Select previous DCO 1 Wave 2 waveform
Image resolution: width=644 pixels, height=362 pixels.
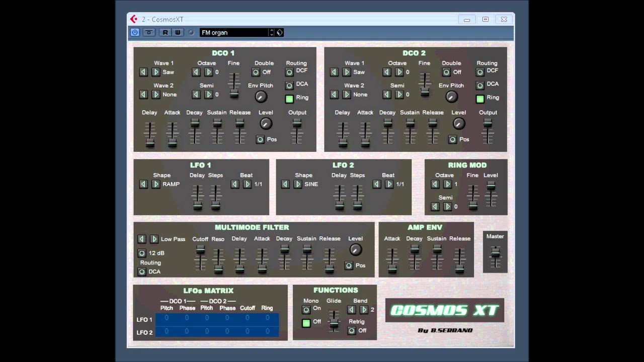(x=143, y=95)
